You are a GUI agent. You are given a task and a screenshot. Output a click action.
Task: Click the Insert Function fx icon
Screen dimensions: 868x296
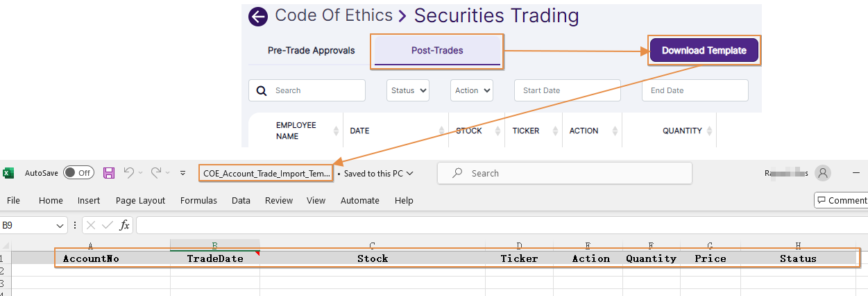pyautogui.click(x=125, y=225)
